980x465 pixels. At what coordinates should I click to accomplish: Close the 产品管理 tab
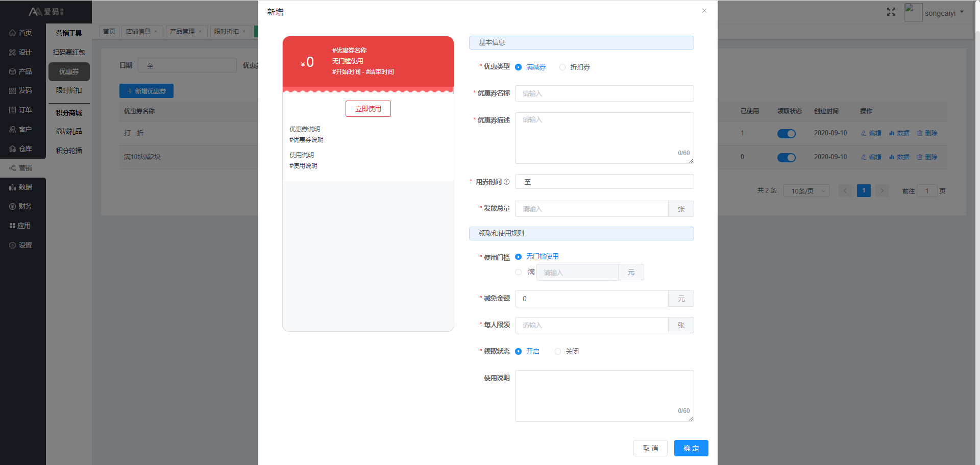click(x=200, y=32)
